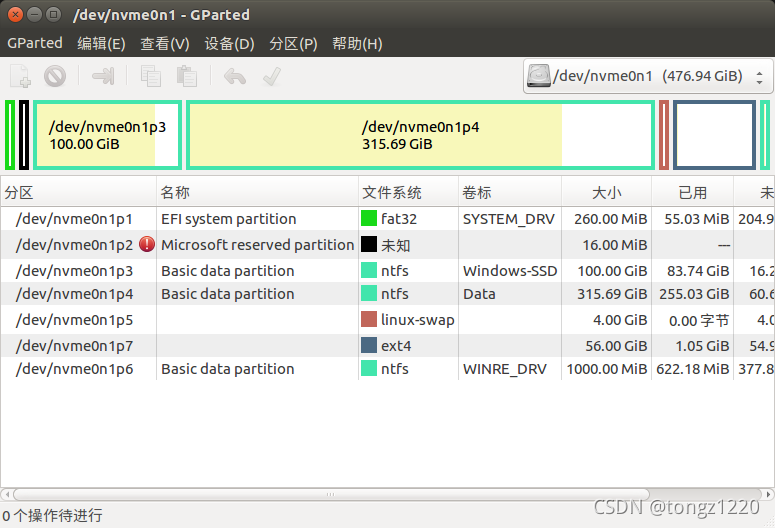
Task: Open the GParted menu
Action: [x=35, y=44]
